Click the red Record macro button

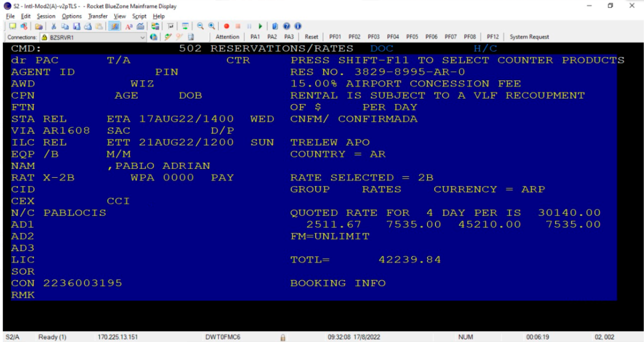tap(227, 26)
